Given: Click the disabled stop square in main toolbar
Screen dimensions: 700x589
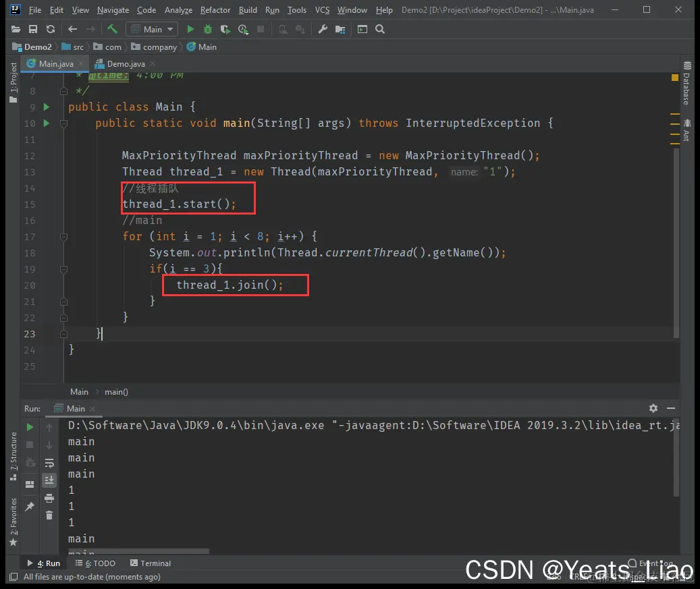Looking at the screenshot, I should tap(261, 30).
